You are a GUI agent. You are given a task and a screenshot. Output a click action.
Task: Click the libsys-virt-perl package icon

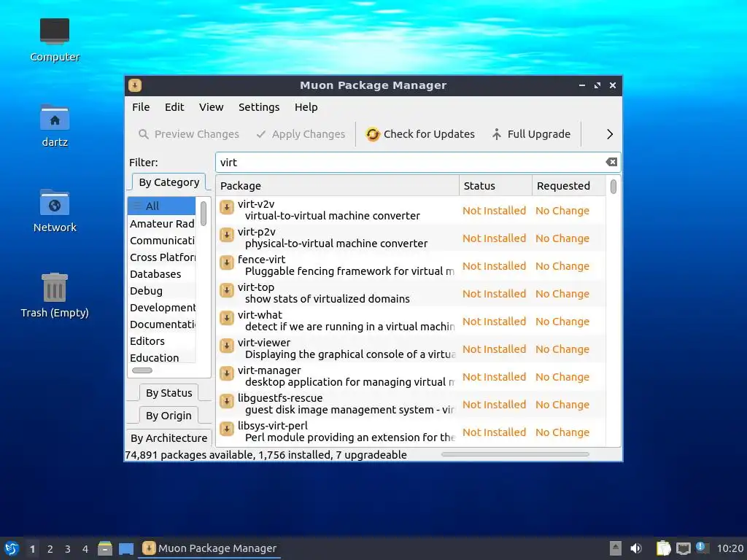(227, 428)
